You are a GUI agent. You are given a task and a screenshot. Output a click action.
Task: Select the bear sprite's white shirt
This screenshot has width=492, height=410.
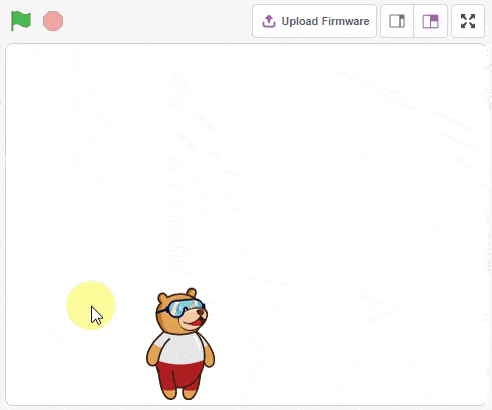181,348
